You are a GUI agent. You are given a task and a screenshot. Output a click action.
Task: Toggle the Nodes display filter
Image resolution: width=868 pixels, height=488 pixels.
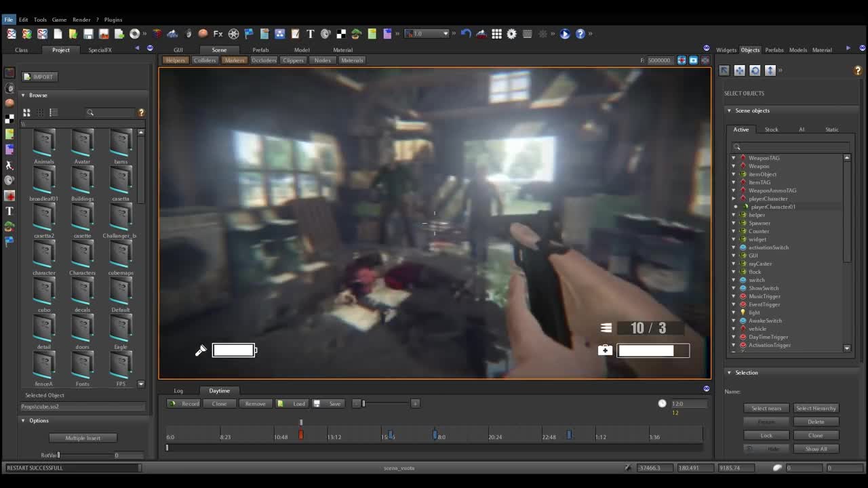323,60
